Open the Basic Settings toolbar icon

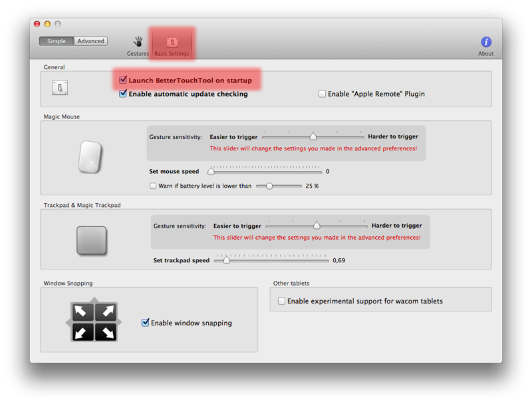click(x=172, y=46)
